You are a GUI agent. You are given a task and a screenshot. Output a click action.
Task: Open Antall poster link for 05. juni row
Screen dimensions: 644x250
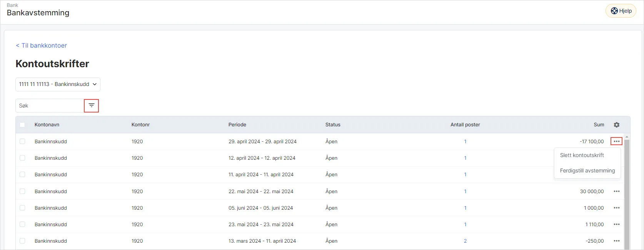pos(465,208)
